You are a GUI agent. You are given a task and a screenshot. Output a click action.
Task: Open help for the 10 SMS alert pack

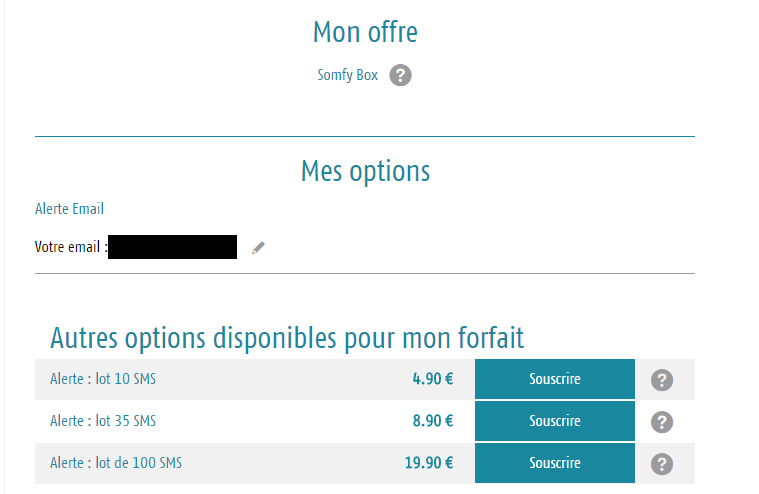point(661,380)
